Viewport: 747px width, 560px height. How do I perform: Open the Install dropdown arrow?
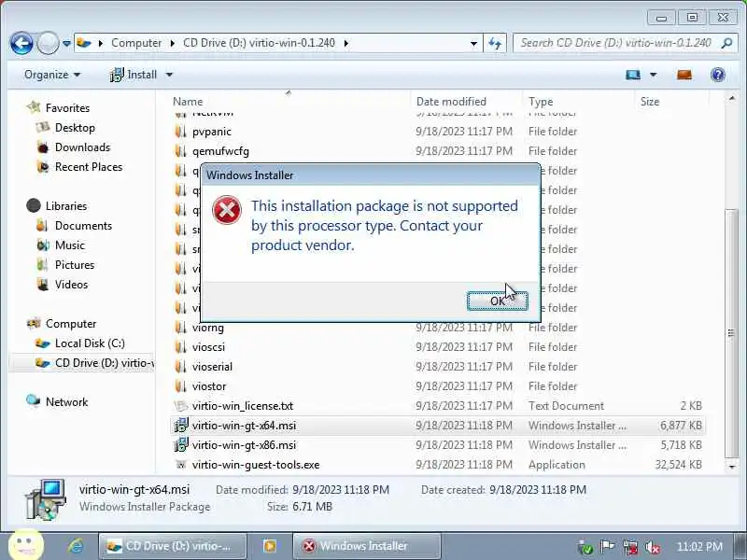click(169, 75)
